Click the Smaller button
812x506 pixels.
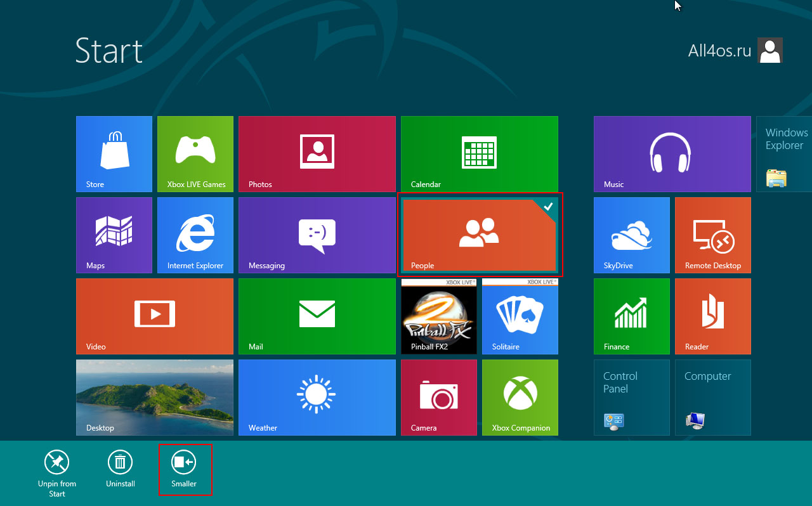(x=184, y=469)
